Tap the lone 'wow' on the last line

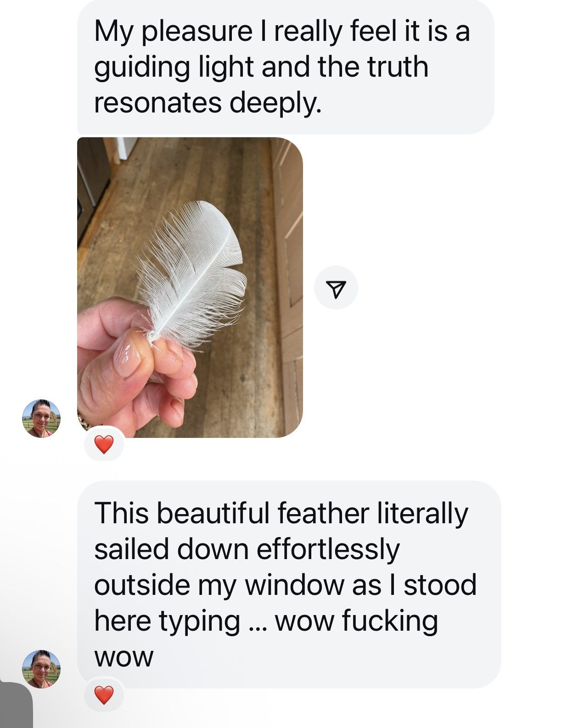pyautogui.click(x=124, y=658)
